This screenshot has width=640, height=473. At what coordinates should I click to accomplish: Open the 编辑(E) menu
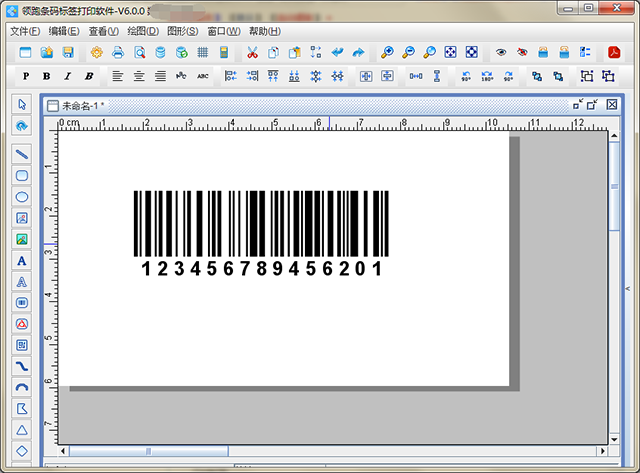pos(64,31)
